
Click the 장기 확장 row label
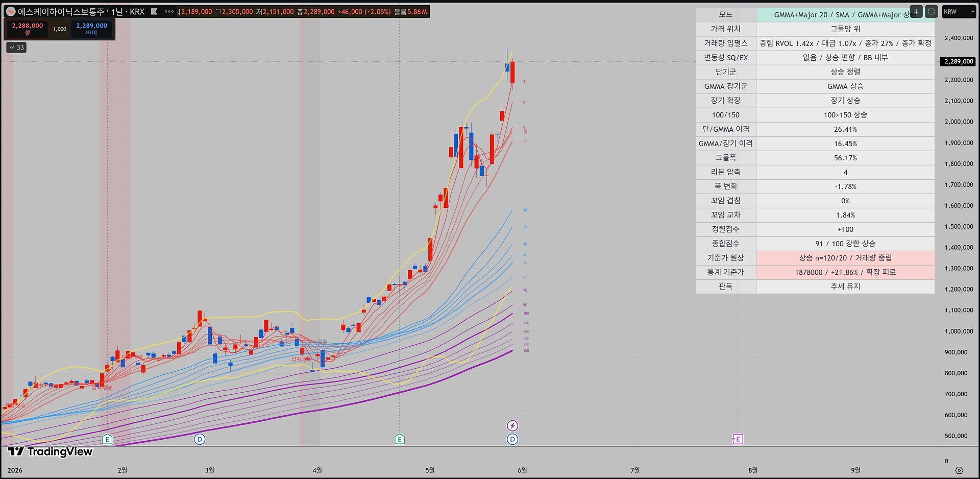tap(725, 101)
